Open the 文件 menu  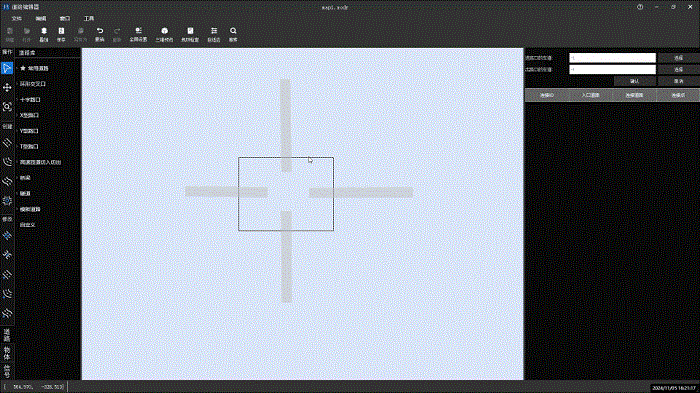click(17, 18)
